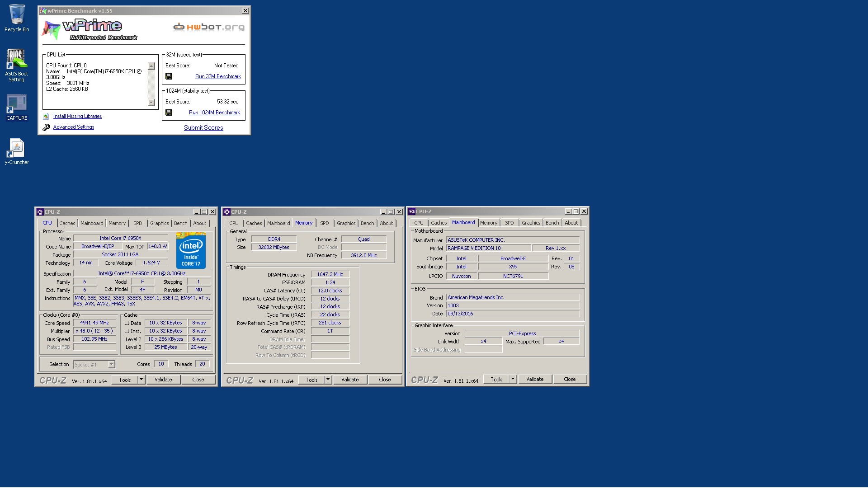The height and width of the screenshot is (488, 868).
Task: Click Validate in CPU CPU-Z window
Action: pyautogui.click(x=163, y=380)
